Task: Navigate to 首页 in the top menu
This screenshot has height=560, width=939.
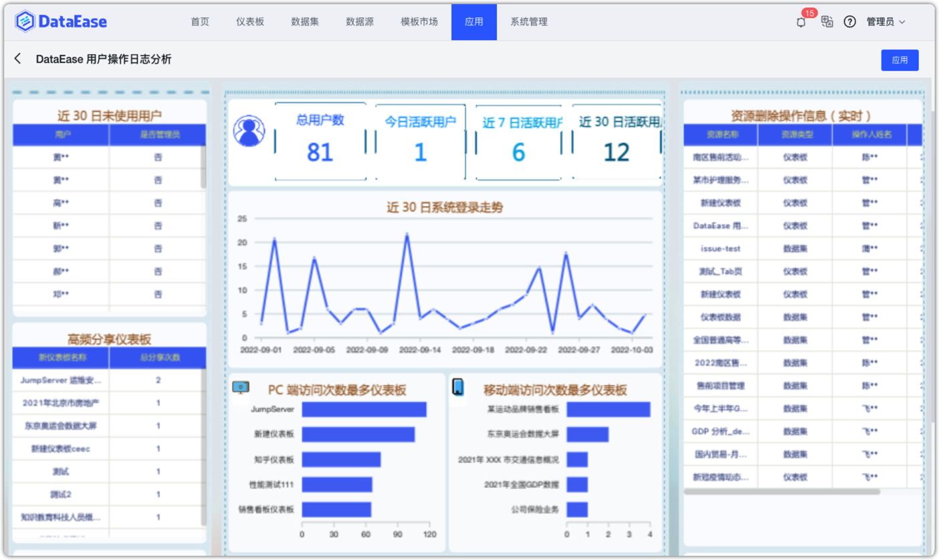Action: point(199,21)
